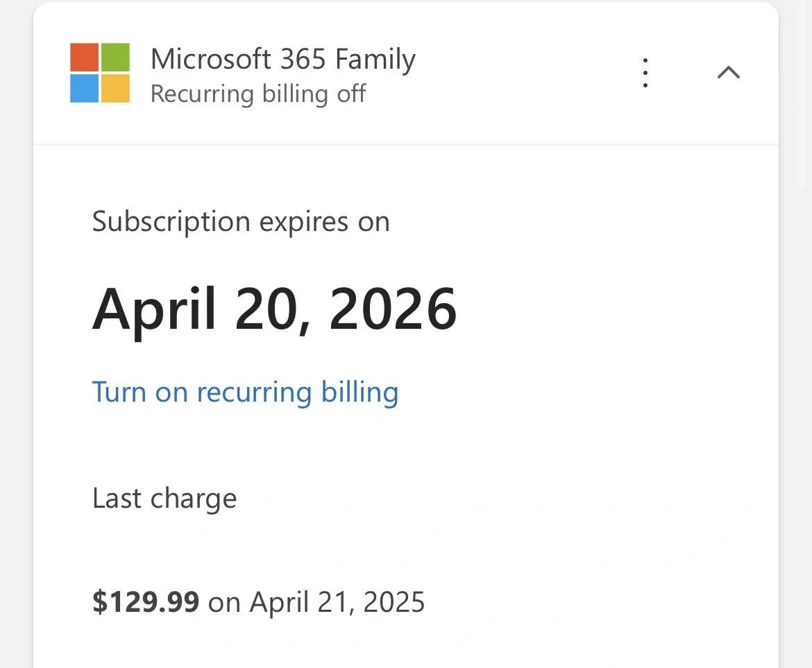Click the word "Microsoft" in card title
The height and width of the screenshot is (668, 812).
point(211,59)
